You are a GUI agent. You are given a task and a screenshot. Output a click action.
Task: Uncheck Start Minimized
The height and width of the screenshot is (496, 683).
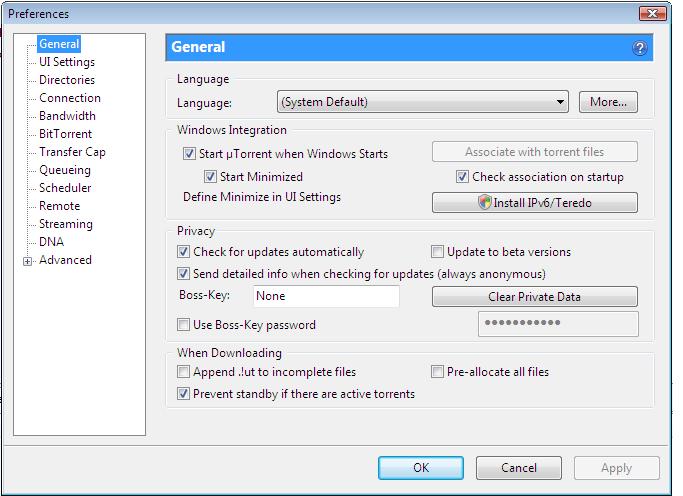210,177
